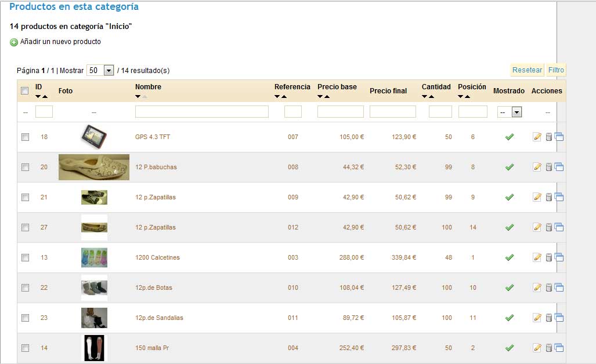
Task: Click the Referencia filter input field
Action: 293,112
